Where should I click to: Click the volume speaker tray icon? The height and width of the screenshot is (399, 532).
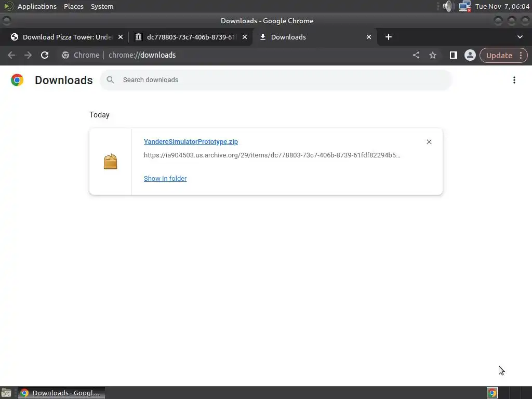click(x=447, y=6)
